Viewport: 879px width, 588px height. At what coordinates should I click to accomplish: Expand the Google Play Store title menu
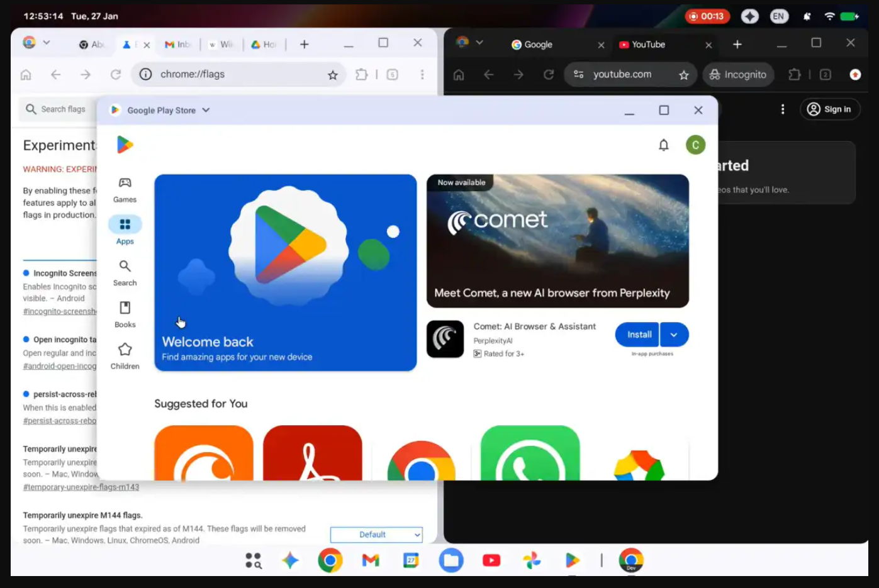click(206, 109)
